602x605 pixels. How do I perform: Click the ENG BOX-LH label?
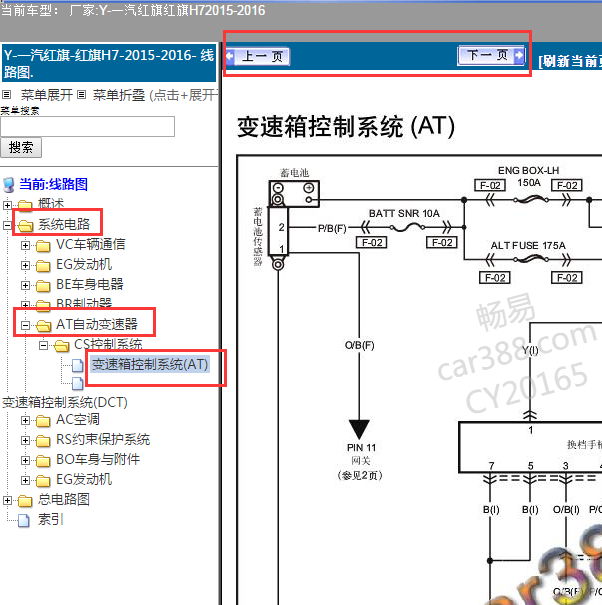[x=528, y=171]
